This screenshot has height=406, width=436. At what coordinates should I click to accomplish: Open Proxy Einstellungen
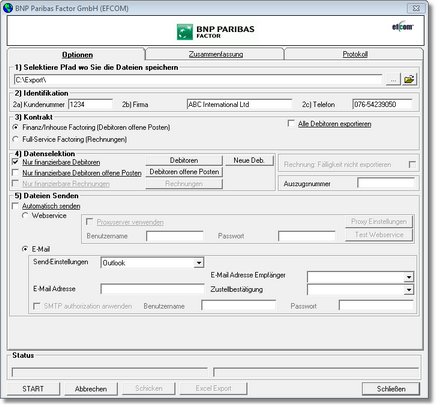coord(379,221)
